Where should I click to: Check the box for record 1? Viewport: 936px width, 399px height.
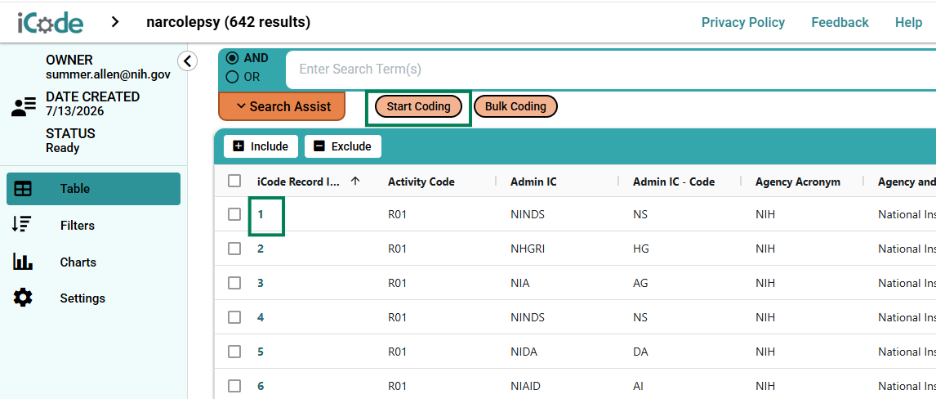pos(235,214)
